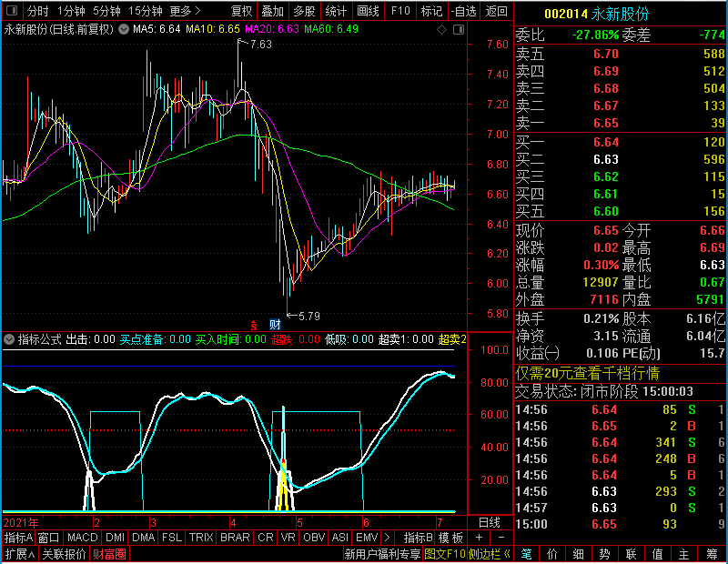Click the 7.63 high price label
This screenshot has height=564, width=728.
[260, 44]
